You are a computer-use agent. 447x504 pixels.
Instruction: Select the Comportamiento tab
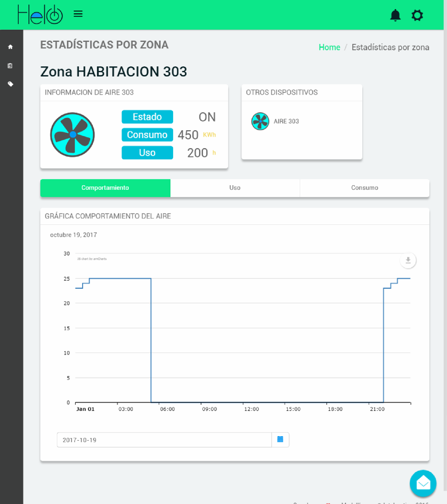(105, 188)
